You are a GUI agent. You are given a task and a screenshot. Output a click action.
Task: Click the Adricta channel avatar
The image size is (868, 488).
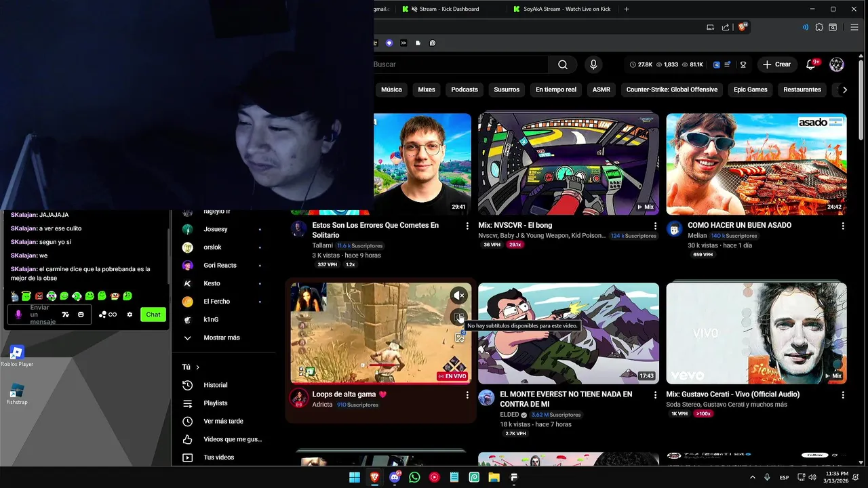click(299, 398)
